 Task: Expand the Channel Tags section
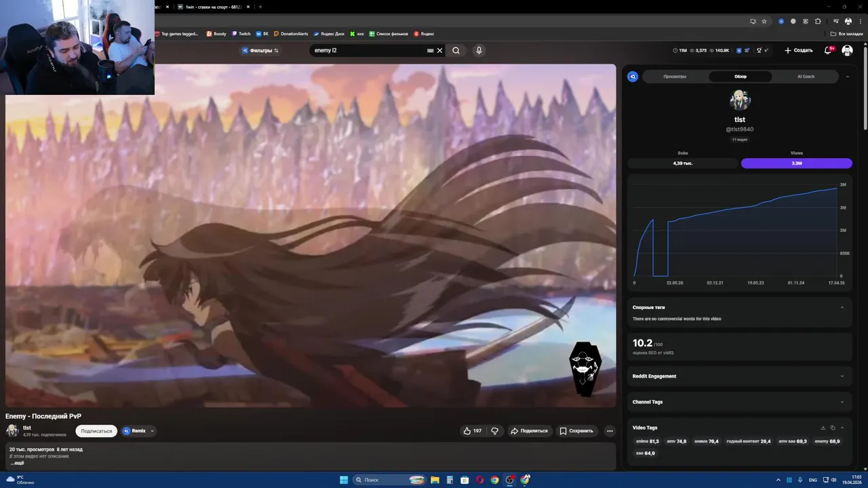coord(842,402)
